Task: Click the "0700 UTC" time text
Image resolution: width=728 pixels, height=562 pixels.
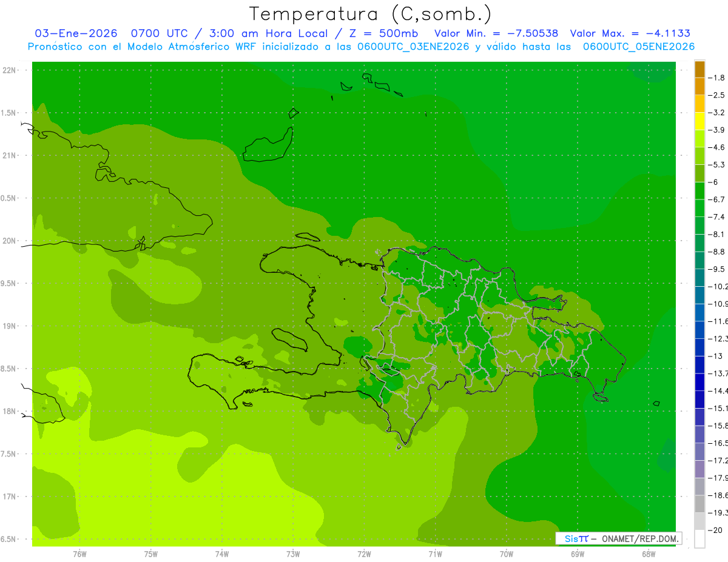Action: coord(160,33)
